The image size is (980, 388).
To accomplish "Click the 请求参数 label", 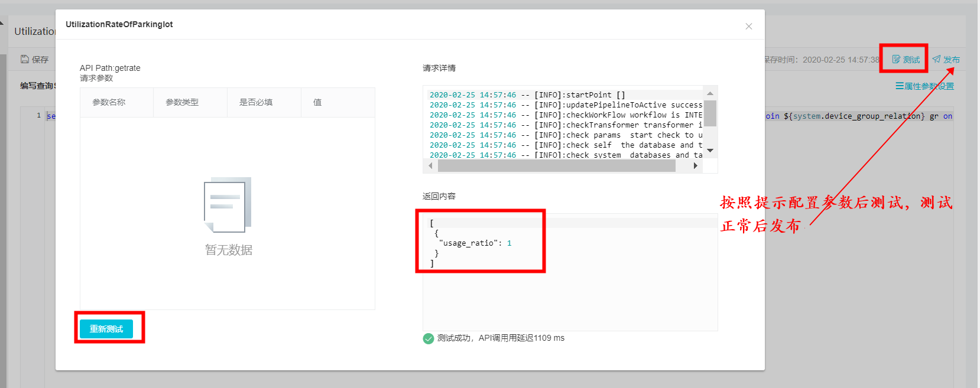I will point(96,78).
